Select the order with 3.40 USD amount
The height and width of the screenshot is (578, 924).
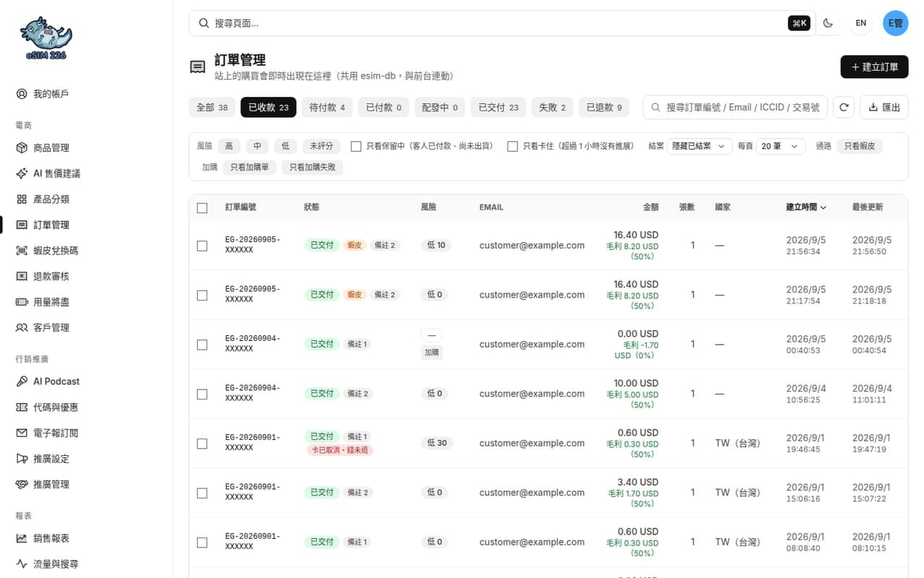[x=202, y=493]
